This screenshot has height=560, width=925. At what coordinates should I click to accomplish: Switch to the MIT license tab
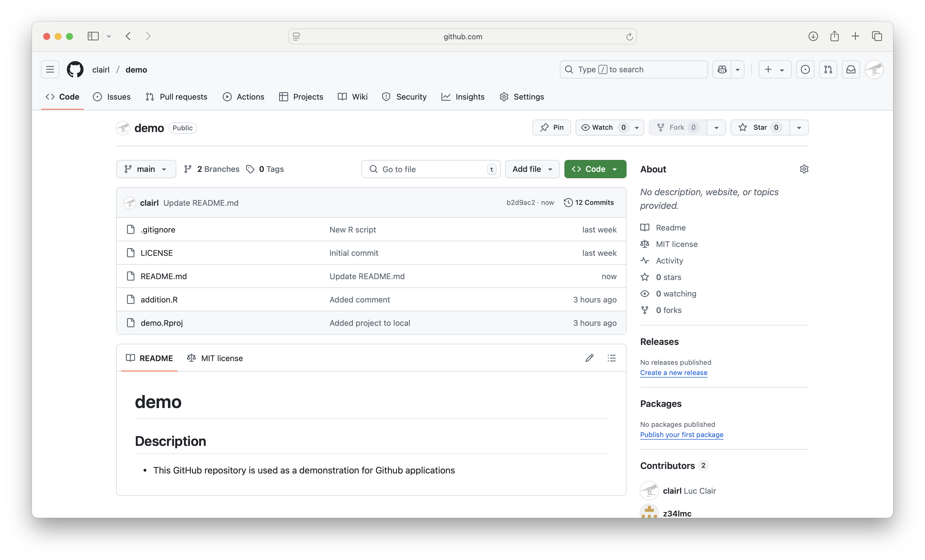(x=215, y=358)
